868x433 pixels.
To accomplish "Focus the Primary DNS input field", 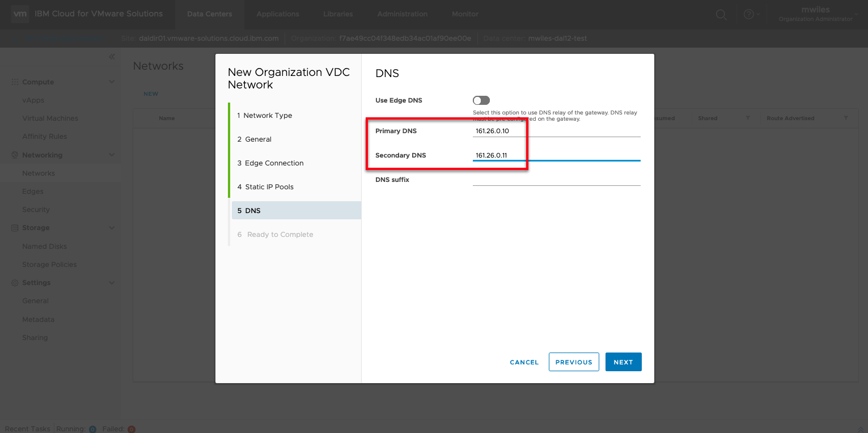I will [x=556, y=131].
